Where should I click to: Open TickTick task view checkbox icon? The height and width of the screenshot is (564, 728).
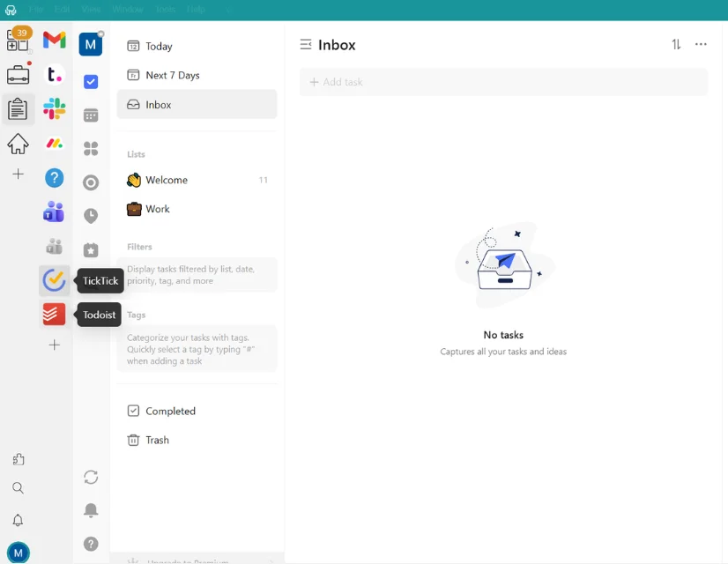91,82
